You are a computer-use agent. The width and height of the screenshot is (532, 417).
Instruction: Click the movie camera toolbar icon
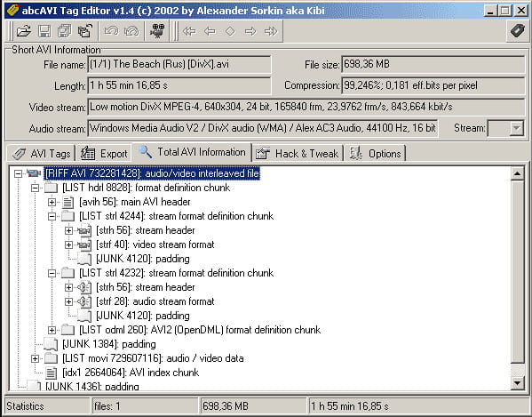click(x=157, y=31)
